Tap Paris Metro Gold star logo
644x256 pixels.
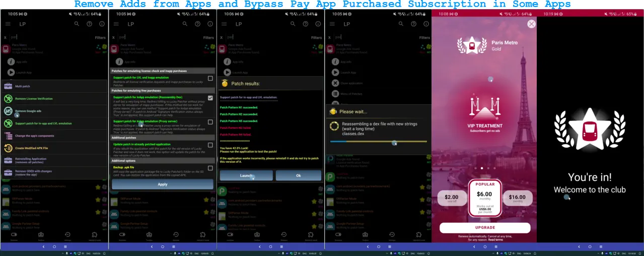coord(472,45)
